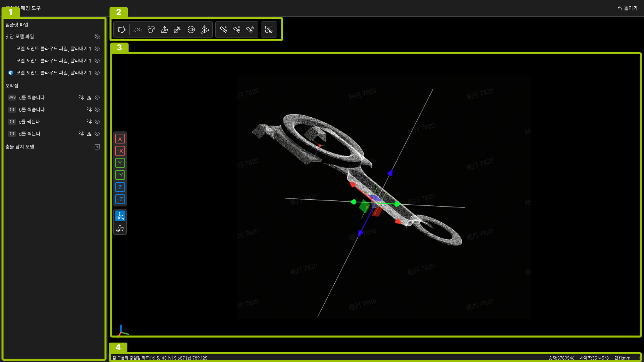Click the gripper icon on a를 찍습니다 row
The height and width of the screenshot is (362, 644).
coord(81,98)
